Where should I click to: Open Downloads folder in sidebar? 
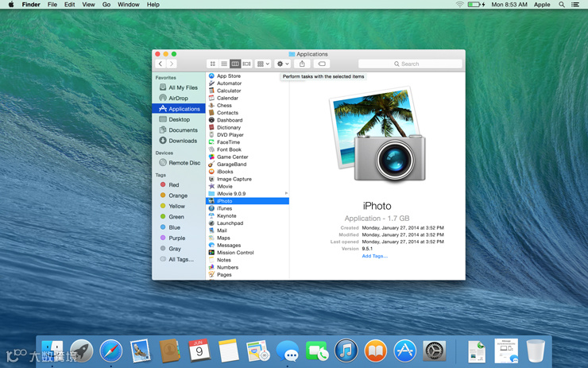[x=179, y=141]
